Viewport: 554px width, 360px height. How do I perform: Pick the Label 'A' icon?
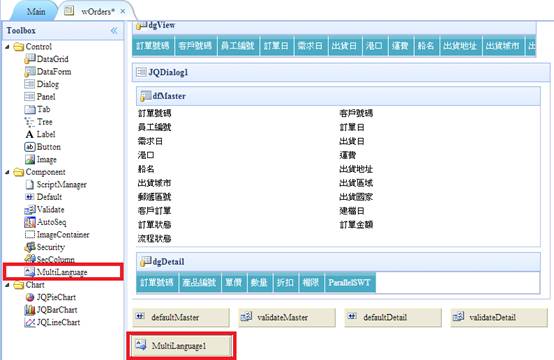click(x=30, y=134)
